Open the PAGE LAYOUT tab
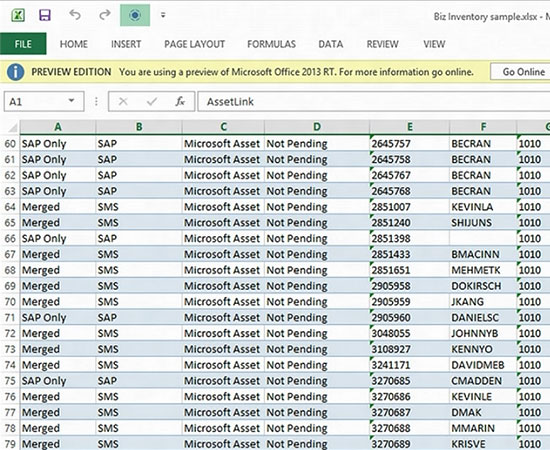 (194, 44)
